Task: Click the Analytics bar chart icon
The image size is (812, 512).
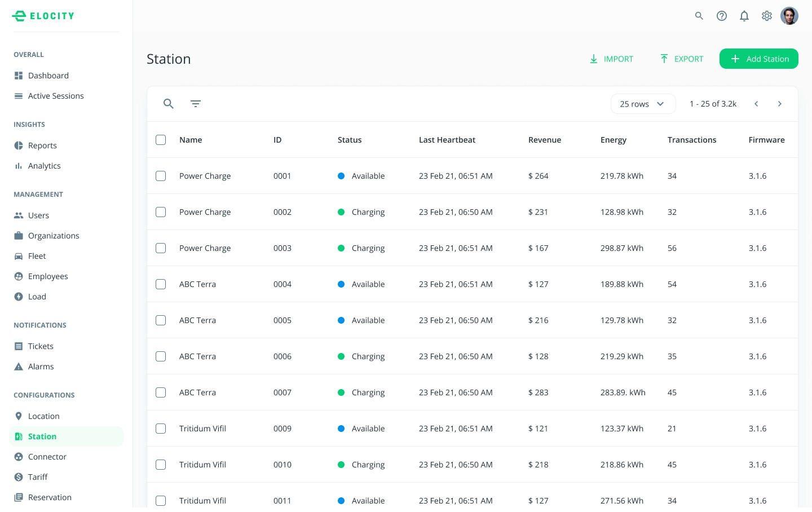Action: (19, 166)
